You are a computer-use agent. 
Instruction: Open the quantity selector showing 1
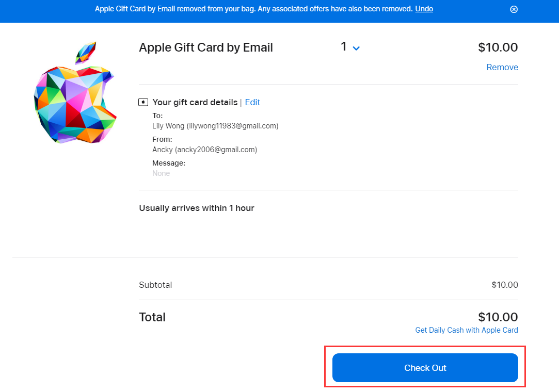[350, 47]
